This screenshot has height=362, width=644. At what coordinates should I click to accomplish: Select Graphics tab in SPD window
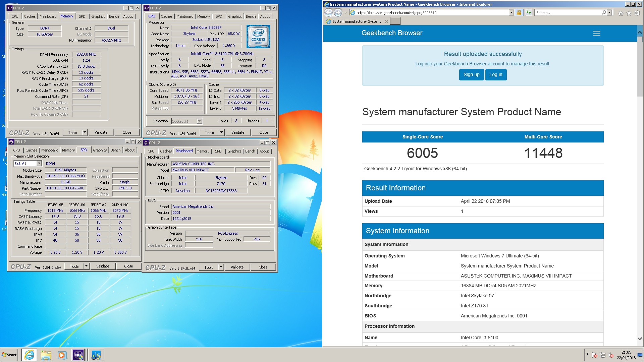point(100,150)
